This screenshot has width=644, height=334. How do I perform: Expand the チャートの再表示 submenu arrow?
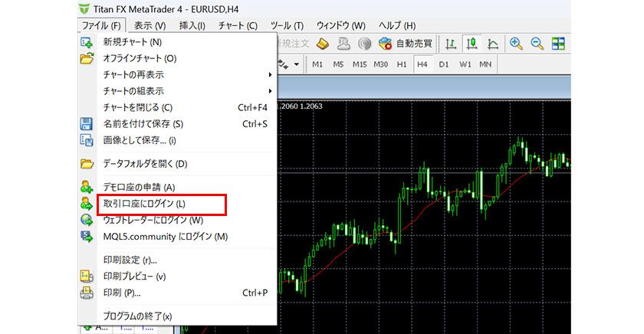tap(270, 74)
